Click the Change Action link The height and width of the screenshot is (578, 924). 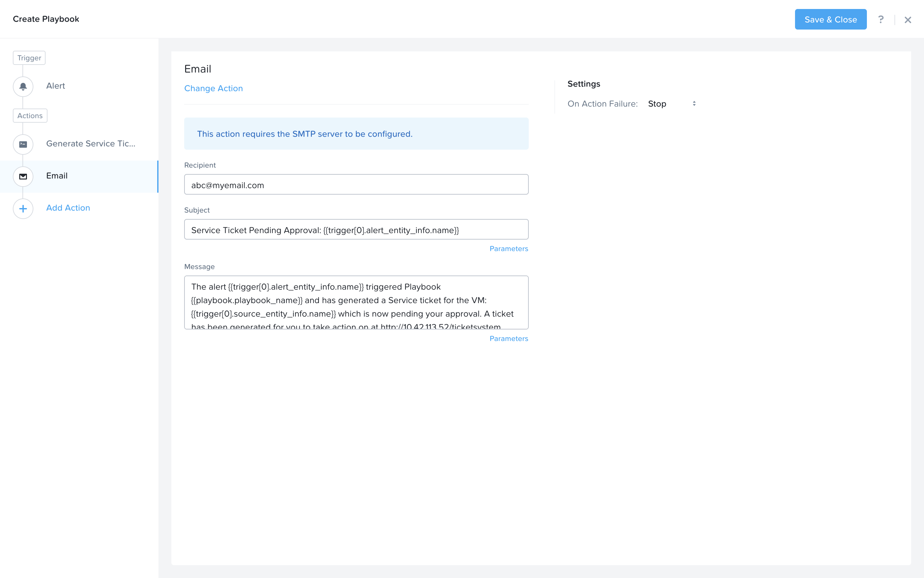(x=213, y=88)
